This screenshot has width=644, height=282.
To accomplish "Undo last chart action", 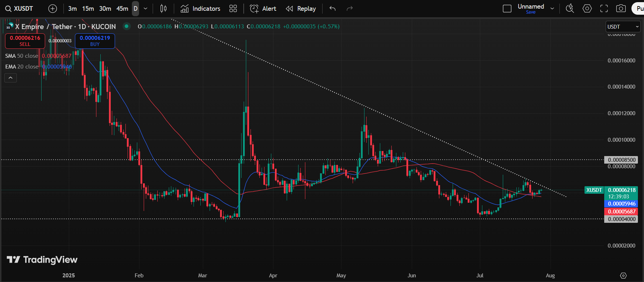I will click(333, 9).
